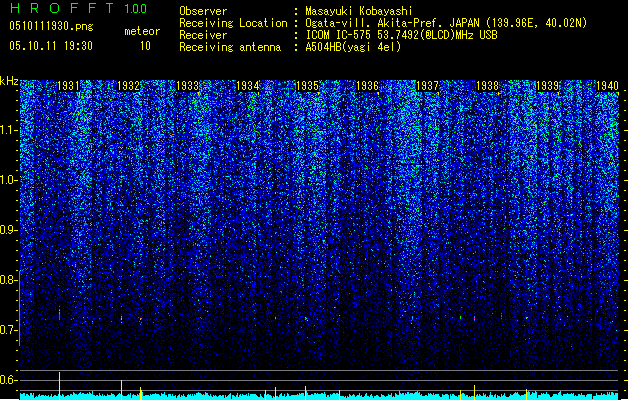Click the 1935 time marker
Viewport: 629px width, 400px height.
coord(307,86)
